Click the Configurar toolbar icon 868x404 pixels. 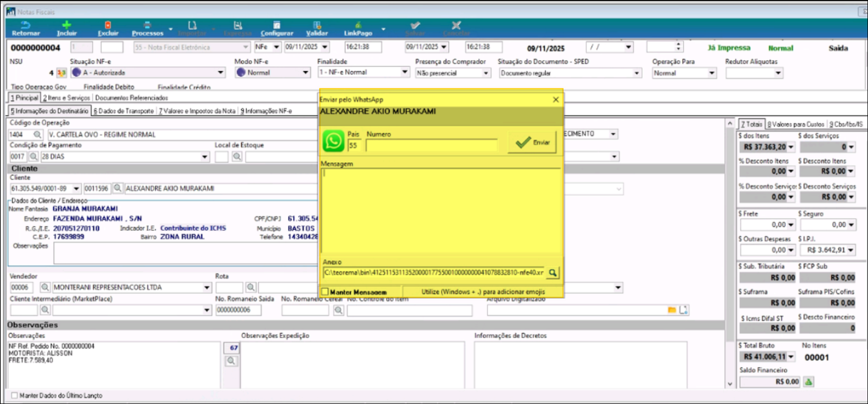point(277,25)
